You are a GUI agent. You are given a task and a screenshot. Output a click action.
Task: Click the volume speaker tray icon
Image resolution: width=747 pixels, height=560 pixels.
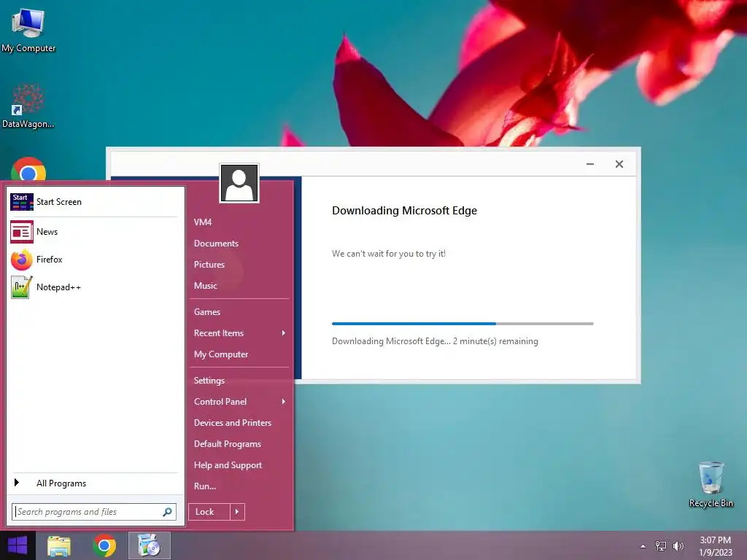click(x=678, y=546)
